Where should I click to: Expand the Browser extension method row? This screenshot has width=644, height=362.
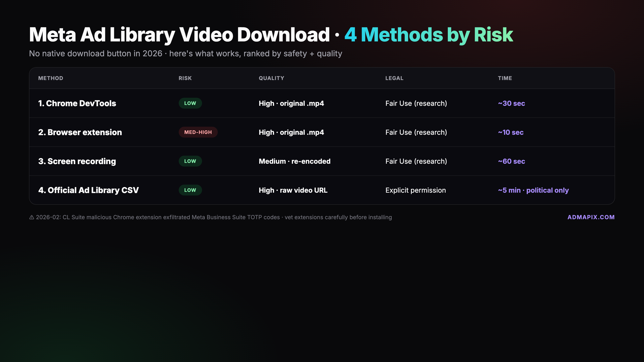pyautogui.click(x=80, y=132)
